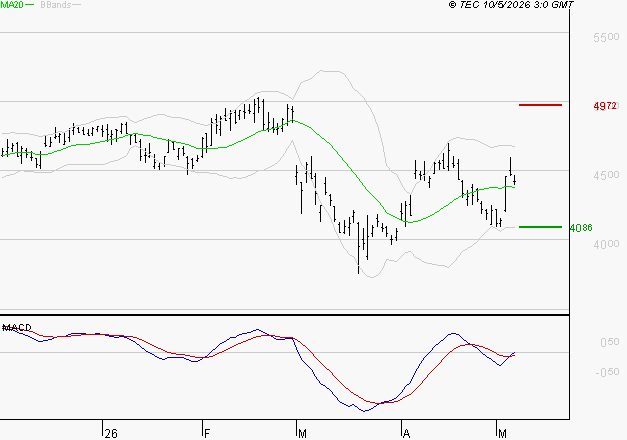
Task: Click the 4086 green price label
Action: click(x=581, y=228)
